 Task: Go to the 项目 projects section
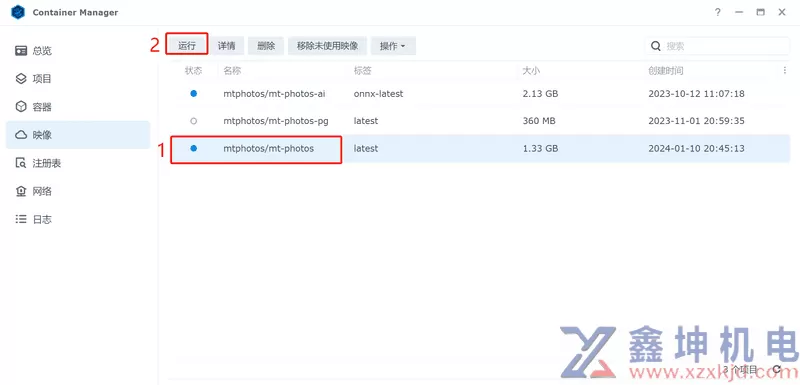tap(78, 79)
